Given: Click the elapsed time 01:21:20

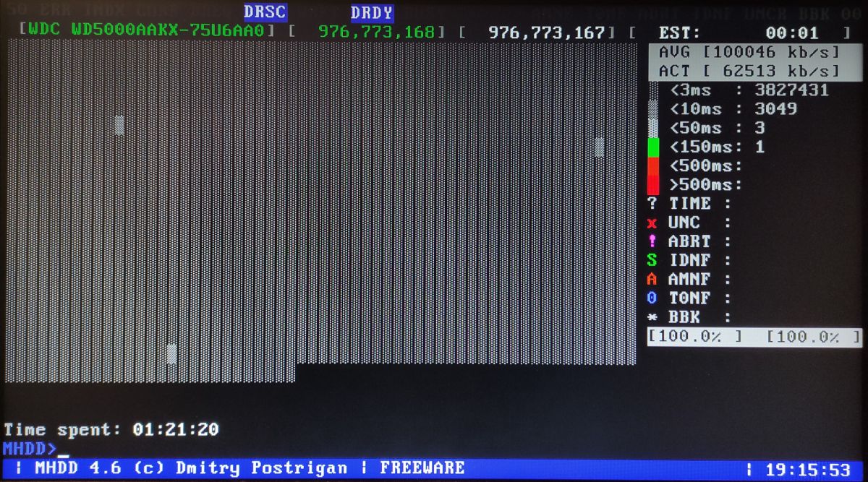Looking at the screenshot, I should point(176,429).
